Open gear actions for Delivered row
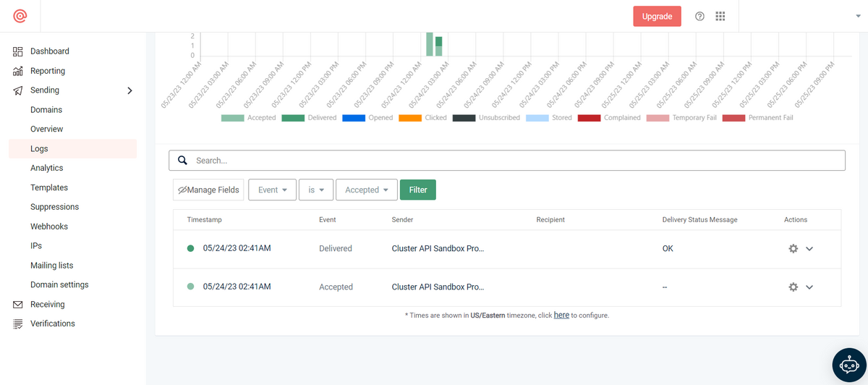The image size is (868, 385). (x=793, y=248)
